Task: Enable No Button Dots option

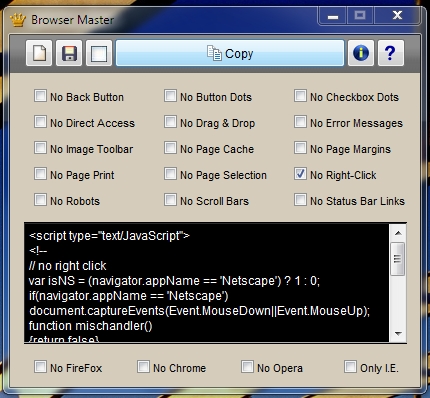Action: tap(170, 96)
